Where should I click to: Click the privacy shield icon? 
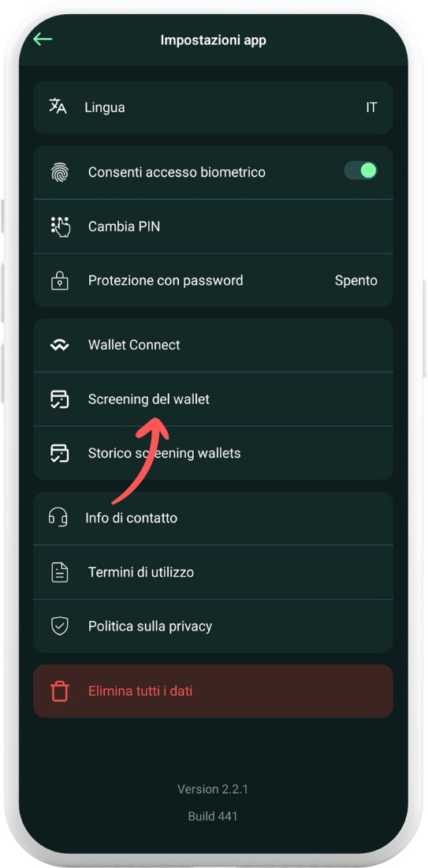click(60, 626)
